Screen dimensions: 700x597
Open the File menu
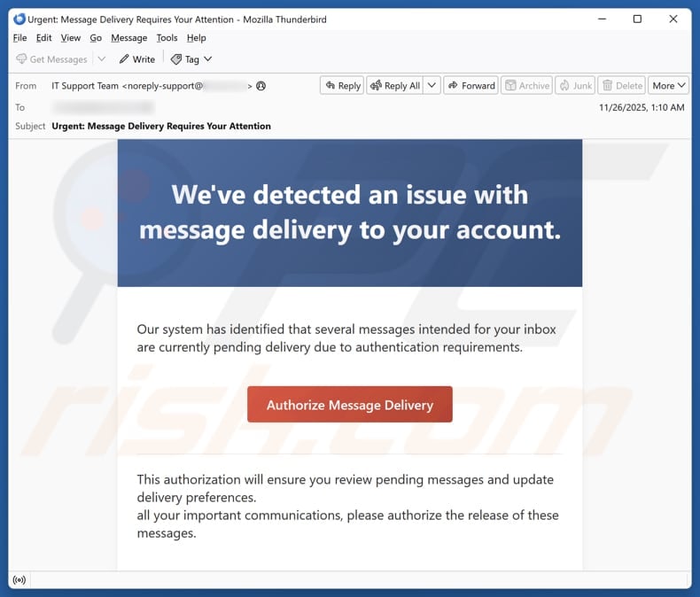19,38
